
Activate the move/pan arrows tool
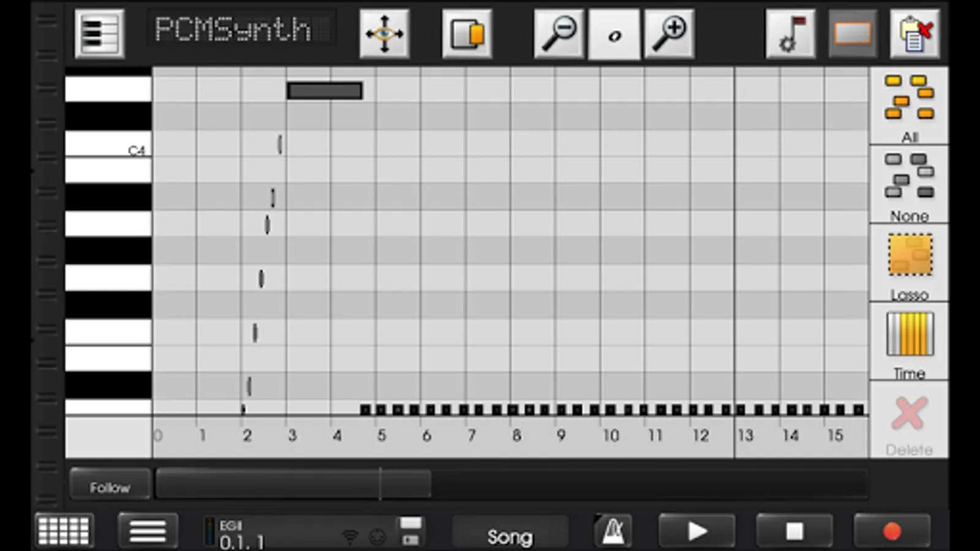click(x=384, y=34)
